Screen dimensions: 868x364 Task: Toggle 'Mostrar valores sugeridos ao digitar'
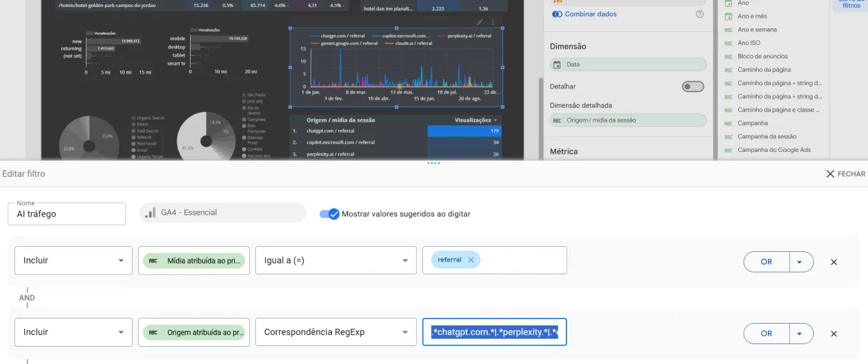329,214
